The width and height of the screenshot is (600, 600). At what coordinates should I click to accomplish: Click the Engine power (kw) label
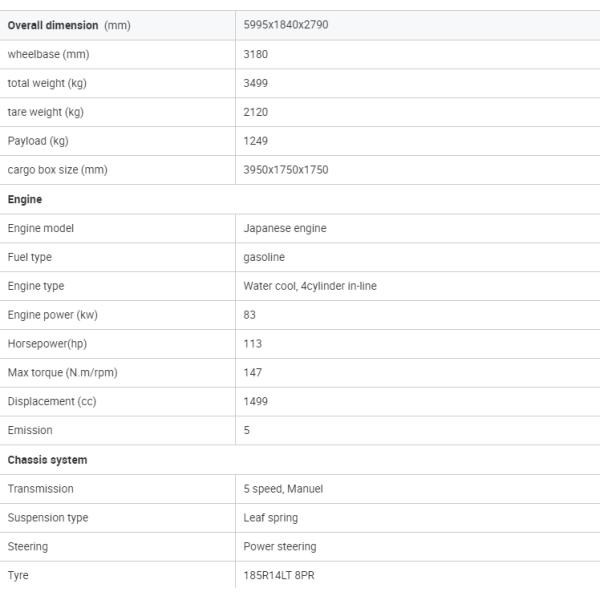pyautogui.click(x=53, y=315)
